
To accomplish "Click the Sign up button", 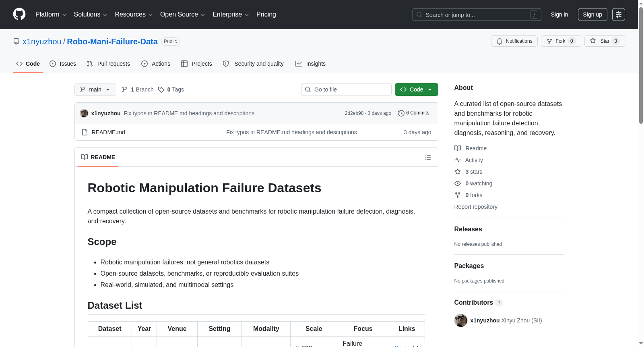I will point(592,15).
